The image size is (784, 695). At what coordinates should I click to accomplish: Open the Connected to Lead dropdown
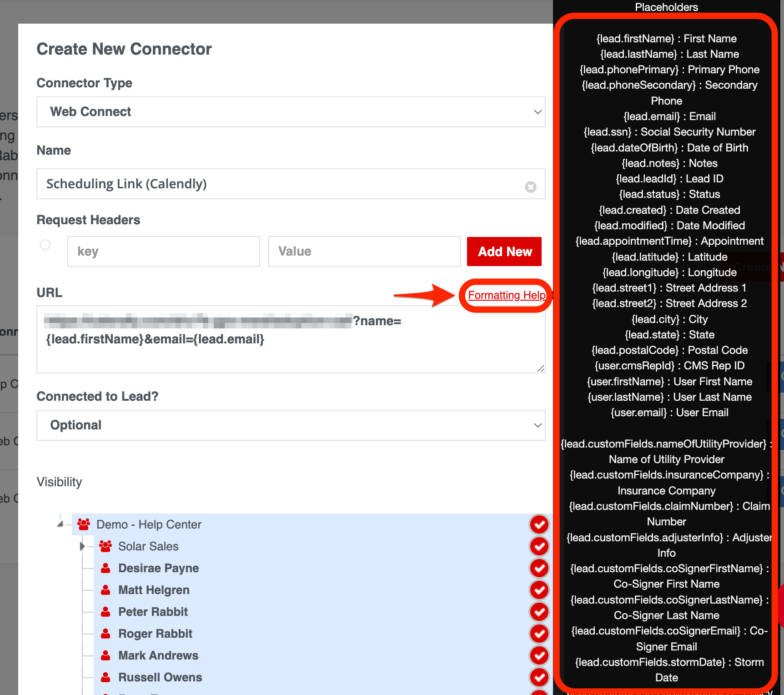pos(291,425)
